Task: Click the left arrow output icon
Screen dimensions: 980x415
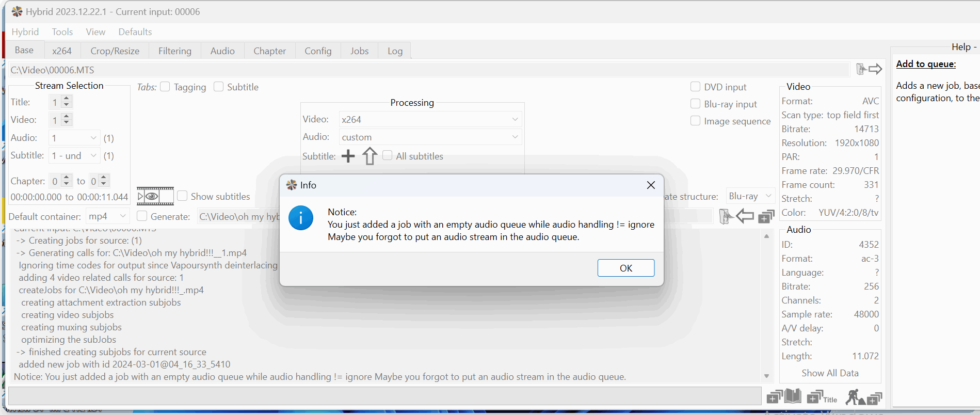Action: [x=745, y=216]
